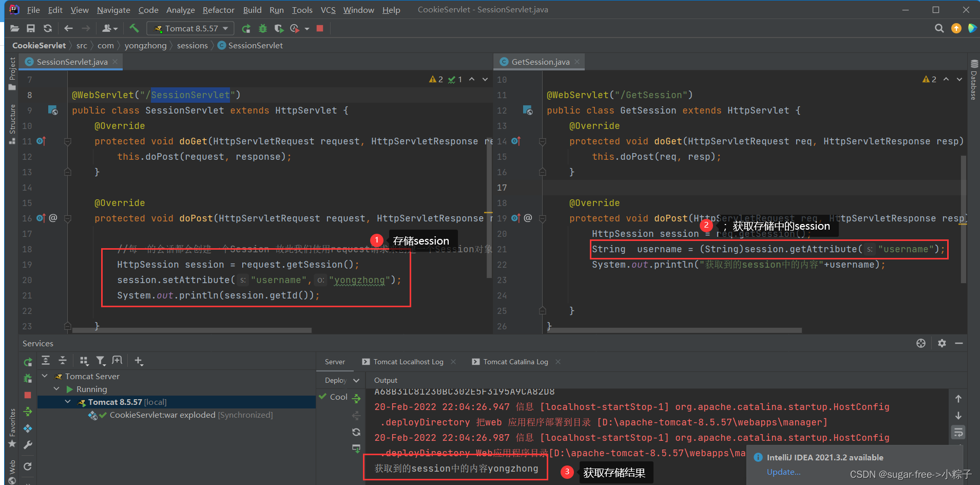Open the Tomcat Localhost Log tab

408,362
